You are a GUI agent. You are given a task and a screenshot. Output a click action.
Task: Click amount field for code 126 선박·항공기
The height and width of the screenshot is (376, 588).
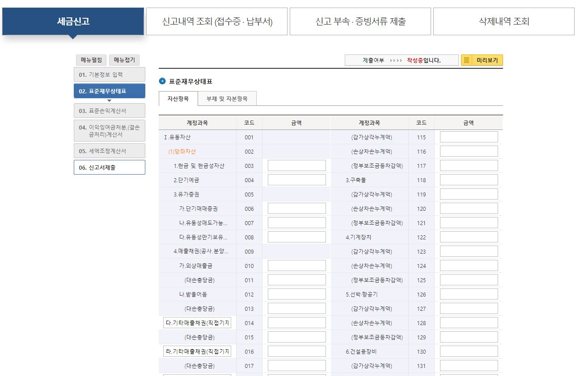469,294
